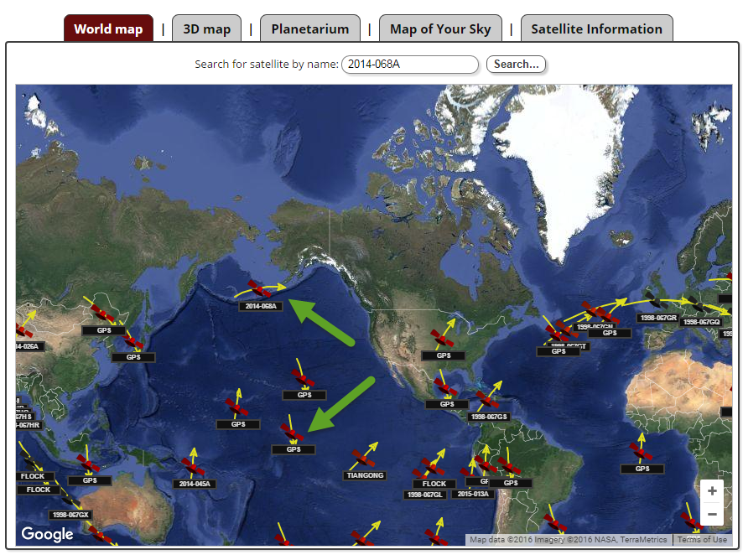Click the Google logo on the map
The height and width of the screenshot is (560, 743).
(48, 534)
